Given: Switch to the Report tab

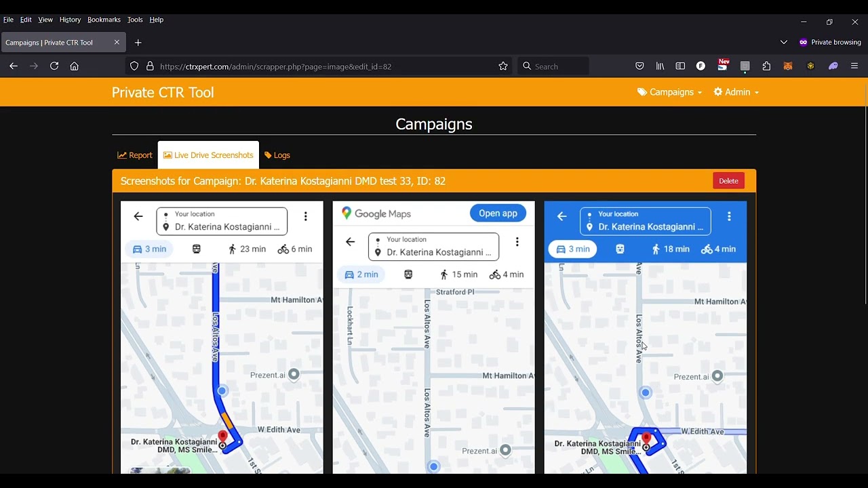Looking at the screenshot, I should (x=135, y=155).
